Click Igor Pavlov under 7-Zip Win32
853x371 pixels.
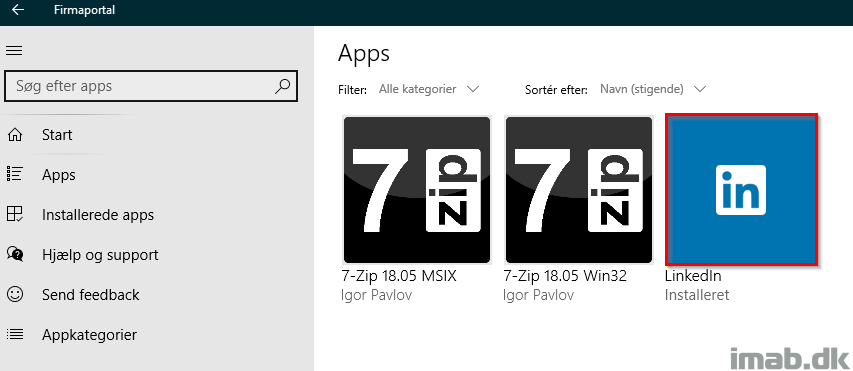[x=539, y=295]
